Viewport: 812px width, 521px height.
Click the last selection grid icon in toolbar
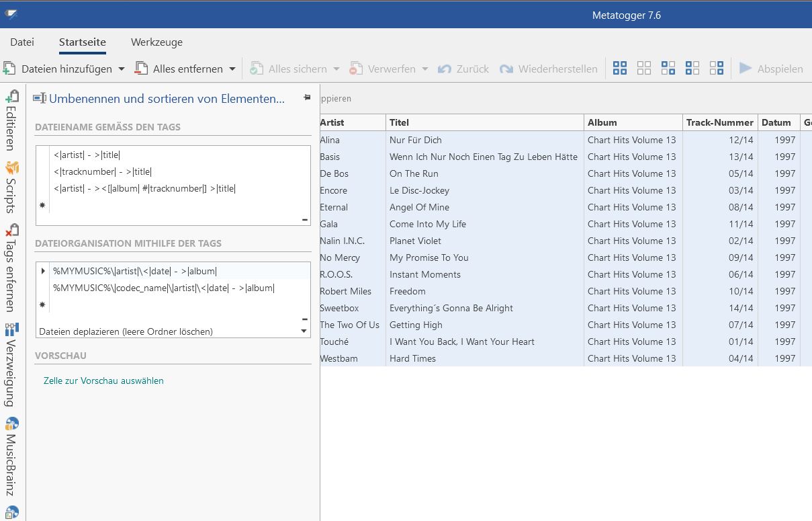717,69
